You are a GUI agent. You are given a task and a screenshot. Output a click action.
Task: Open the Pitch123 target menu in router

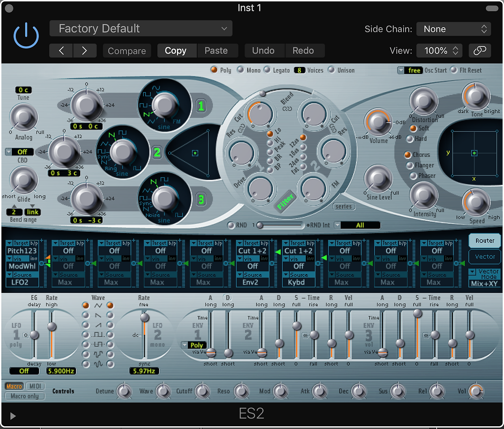pos(22,251)
